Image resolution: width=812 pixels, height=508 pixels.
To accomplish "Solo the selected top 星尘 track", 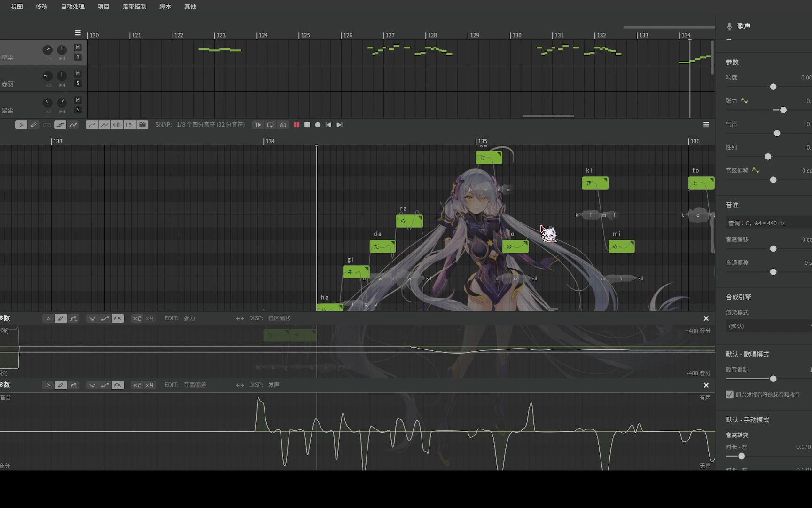I will [78, 57].
